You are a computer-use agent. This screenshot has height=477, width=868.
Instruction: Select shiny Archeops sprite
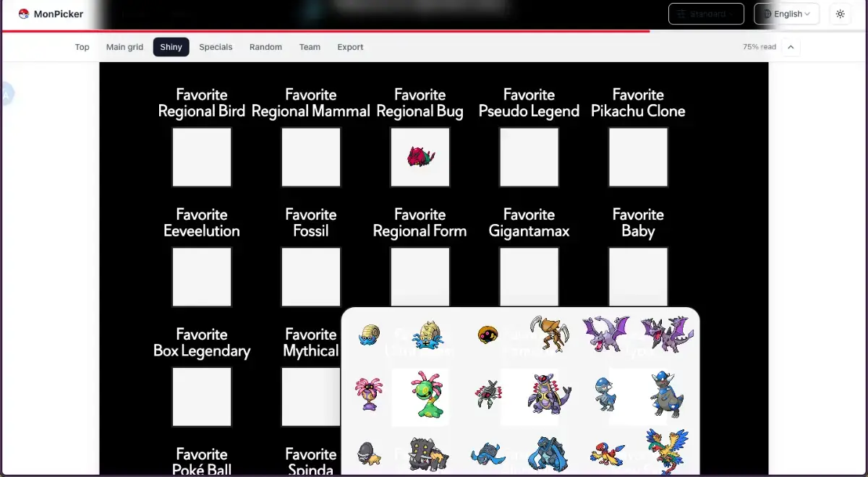666,451
